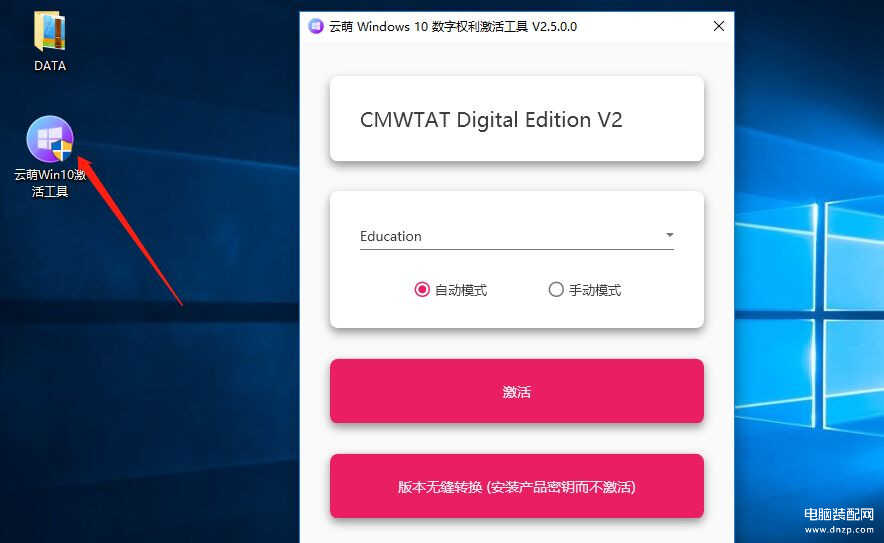This screenshot has width=884, height=543.
Task: Click the 电脑装配网 watermark logo
Action: coord(838,514)
